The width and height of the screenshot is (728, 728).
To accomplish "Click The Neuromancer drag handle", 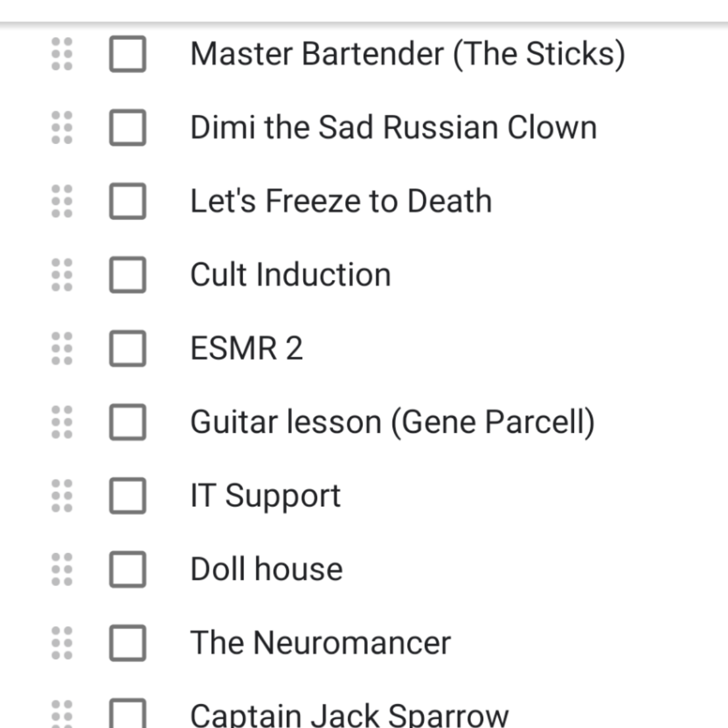I will [x=62, y=643].
